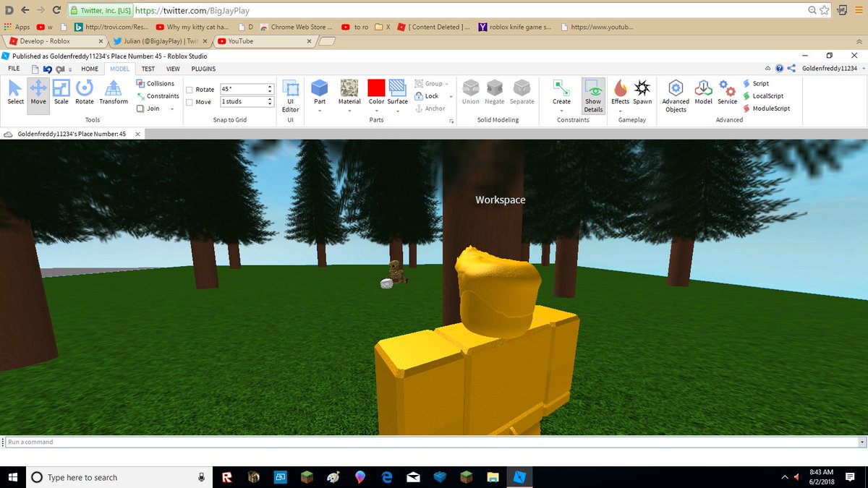Switch to the VIEW ribbon tab
The width and height of the screenshot is (868, 488).
click(x=173, y=69)
